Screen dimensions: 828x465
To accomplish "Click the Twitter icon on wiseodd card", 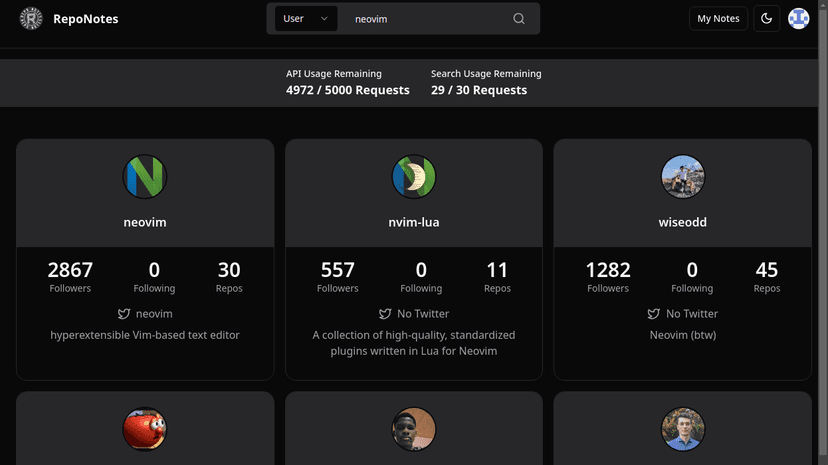I will 653,314.
